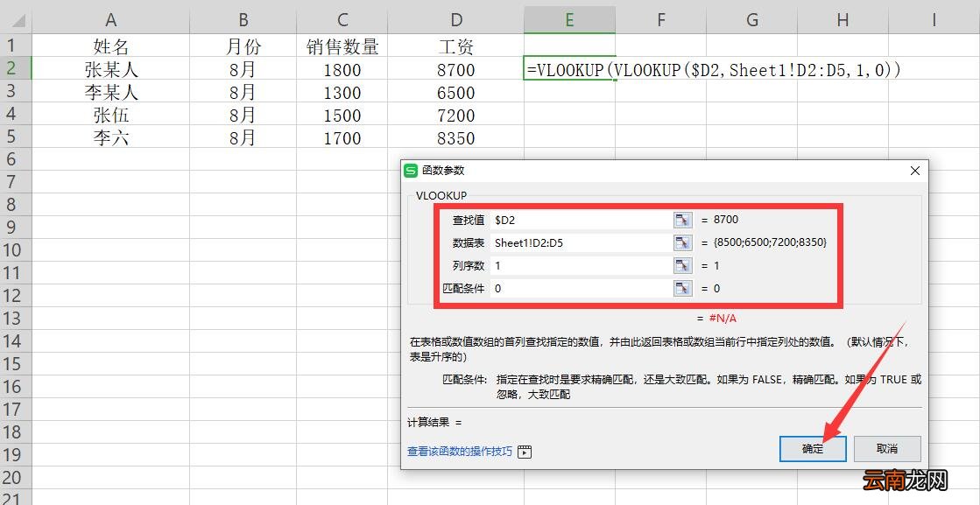
Task: Click cell with value 1500
Action: coord(342,115)
